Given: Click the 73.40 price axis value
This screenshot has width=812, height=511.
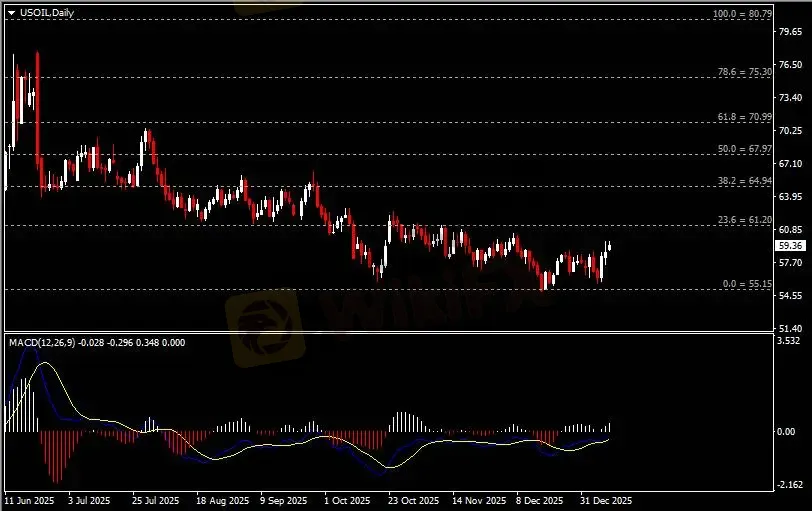Looking at the screenshot, I should click(790, 97).
